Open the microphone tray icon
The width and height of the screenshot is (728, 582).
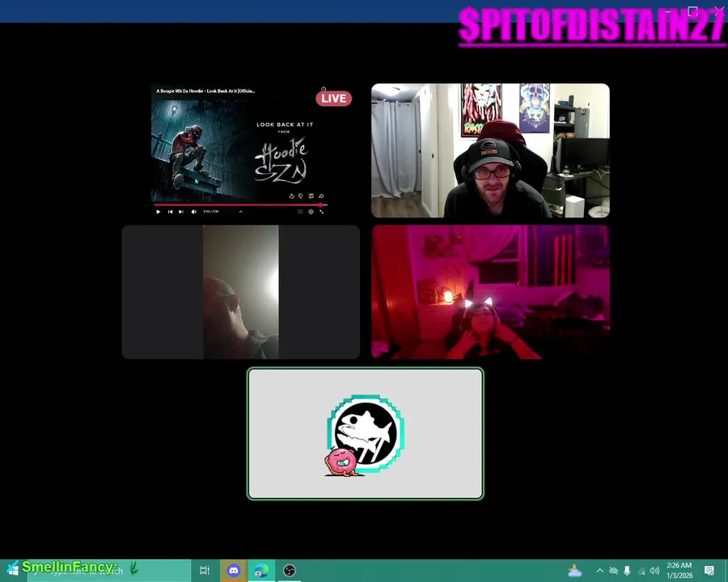coord(627,571)
